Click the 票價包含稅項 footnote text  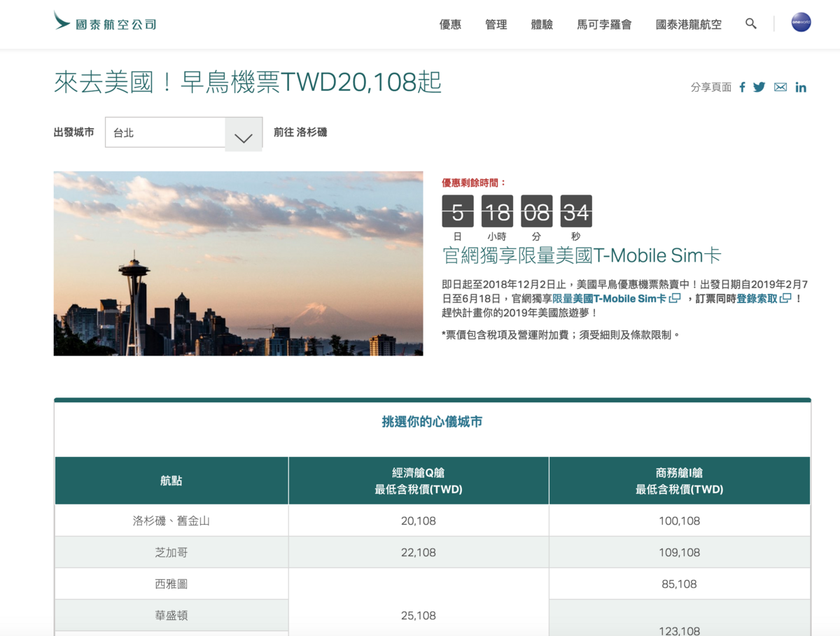pos(561,335)
